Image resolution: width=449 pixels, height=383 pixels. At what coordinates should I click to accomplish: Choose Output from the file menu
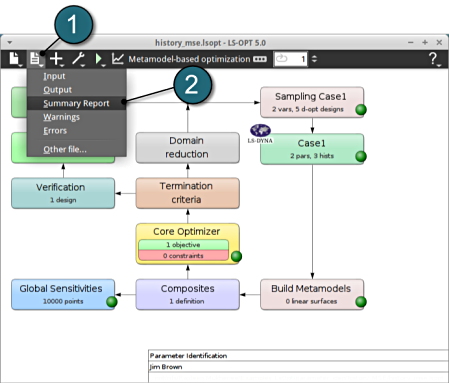(x=77, y=90)
